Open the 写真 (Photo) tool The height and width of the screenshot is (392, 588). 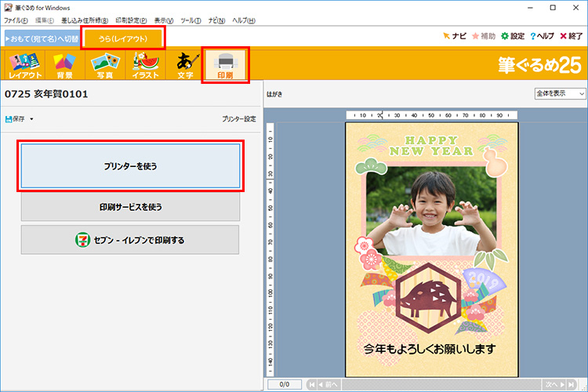[x=104, y=66]
